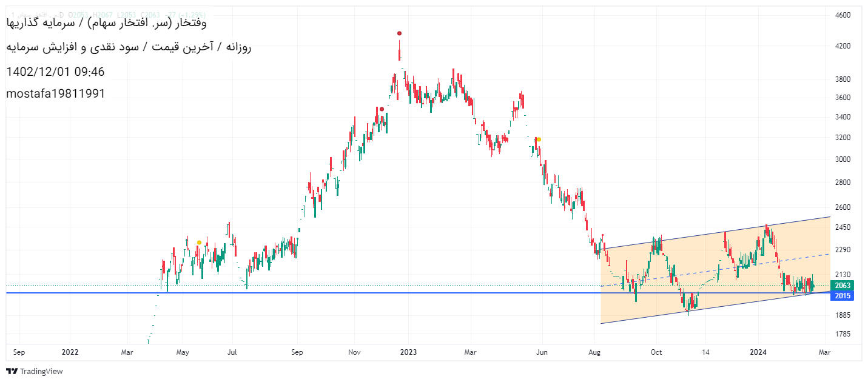Screen dimensions: 868x382
Task: Click the 4200 price axis label
Action: pyautogui.click(x=843, y=46)
